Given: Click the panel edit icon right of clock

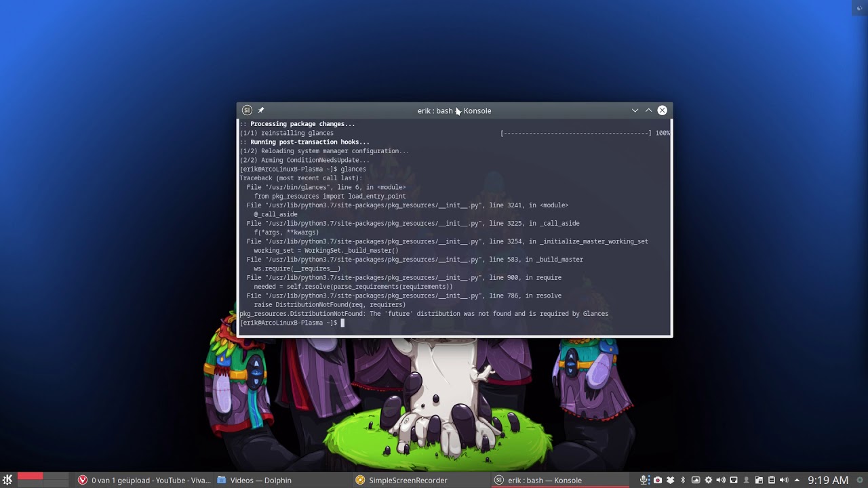Looking at the screenshot, I should click(x=860, y=480).
